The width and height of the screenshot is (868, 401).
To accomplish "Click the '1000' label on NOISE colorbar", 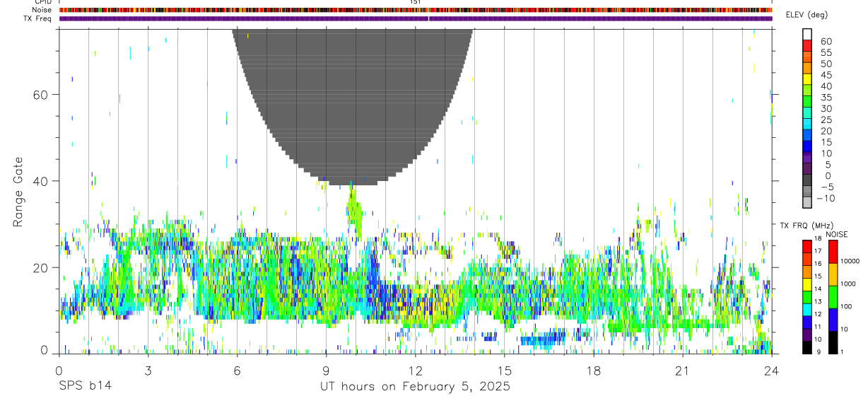I will point(850,284).
